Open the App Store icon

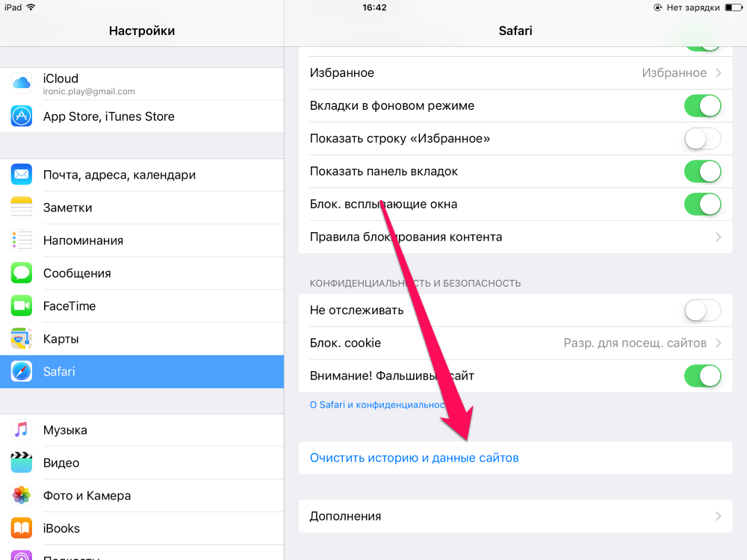22,116
